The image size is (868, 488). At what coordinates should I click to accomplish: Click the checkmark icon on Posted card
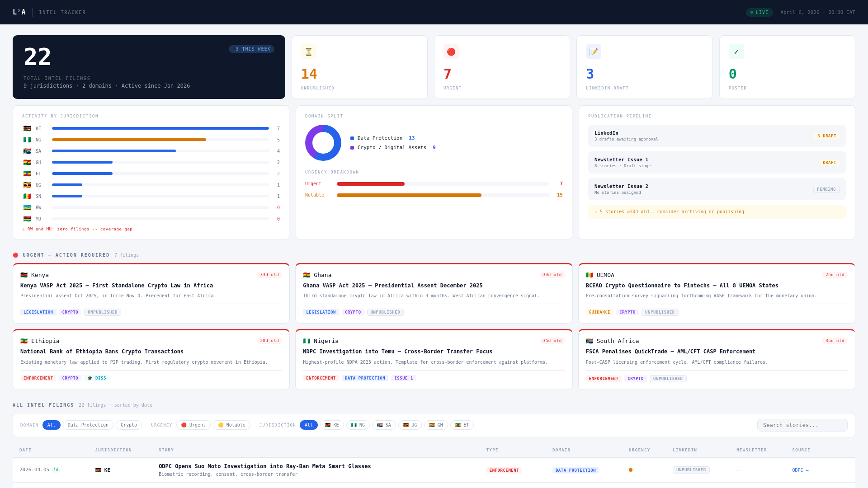736,52
